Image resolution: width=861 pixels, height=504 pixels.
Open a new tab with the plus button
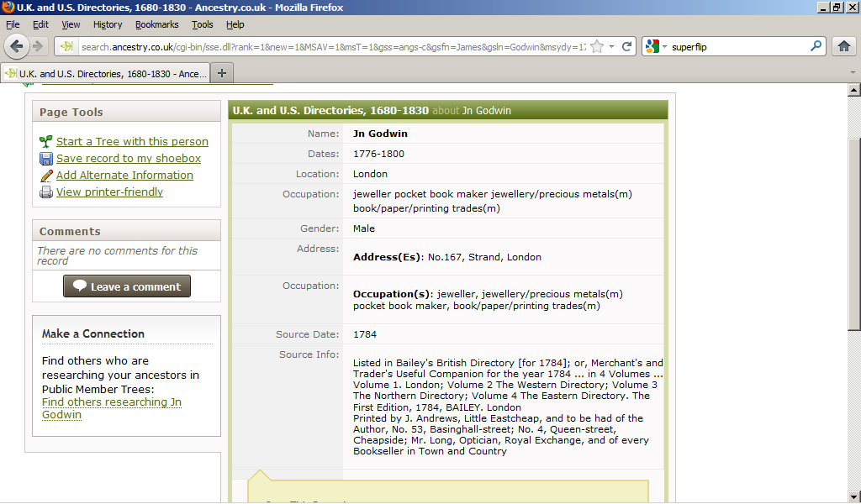click(222, 73)
